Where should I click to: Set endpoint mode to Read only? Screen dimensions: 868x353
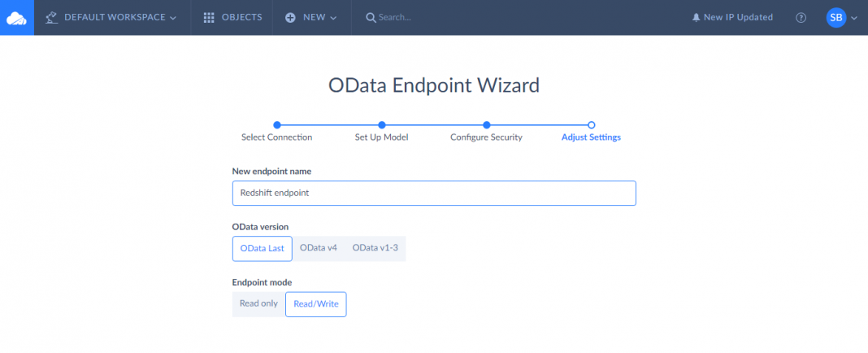[258, 303]
